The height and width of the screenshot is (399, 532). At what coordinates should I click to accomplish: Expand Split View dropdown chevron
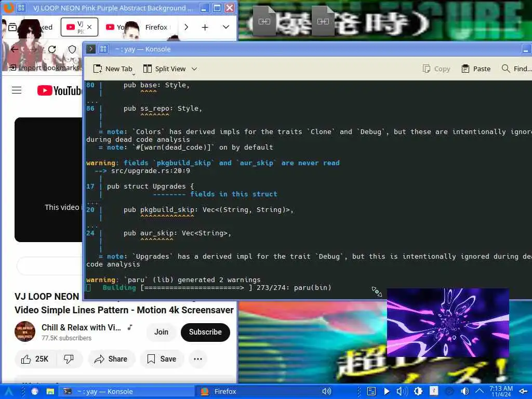[194, 69]
